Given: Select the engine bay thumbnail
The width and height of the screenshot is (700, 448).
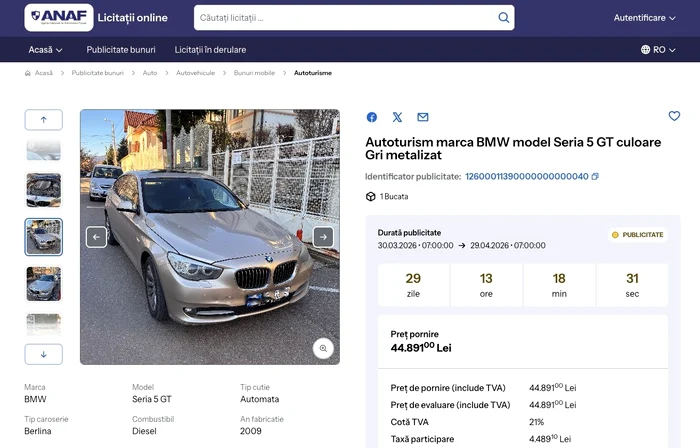Looking at the screenshot, I should [43, 189].
